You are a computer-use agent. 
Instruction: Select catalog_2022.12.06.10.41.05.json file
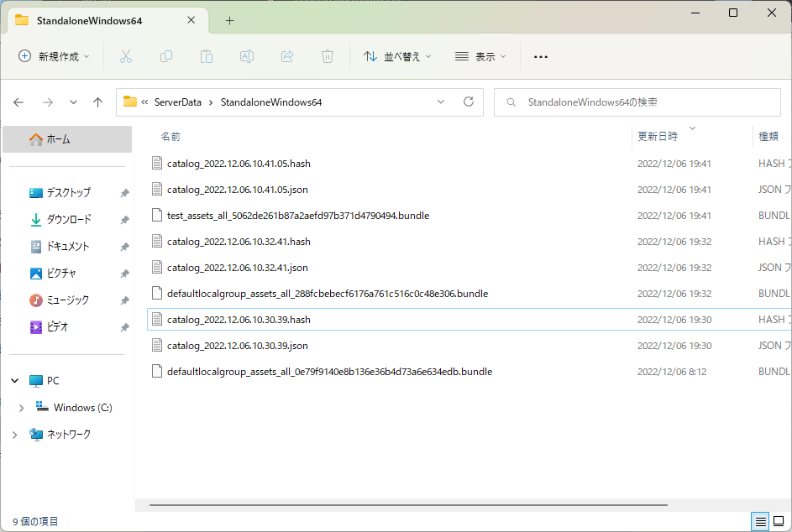469,190
